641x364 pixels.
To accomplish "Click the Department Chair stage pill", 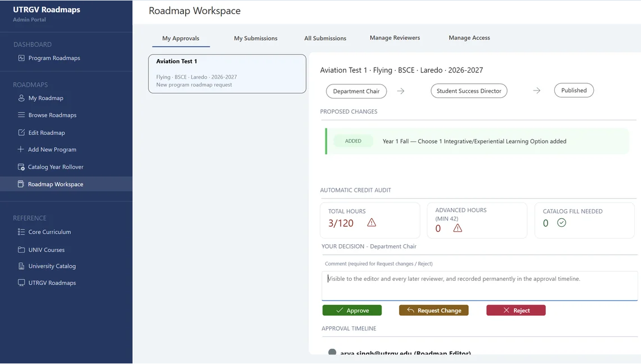I will 356,91.
